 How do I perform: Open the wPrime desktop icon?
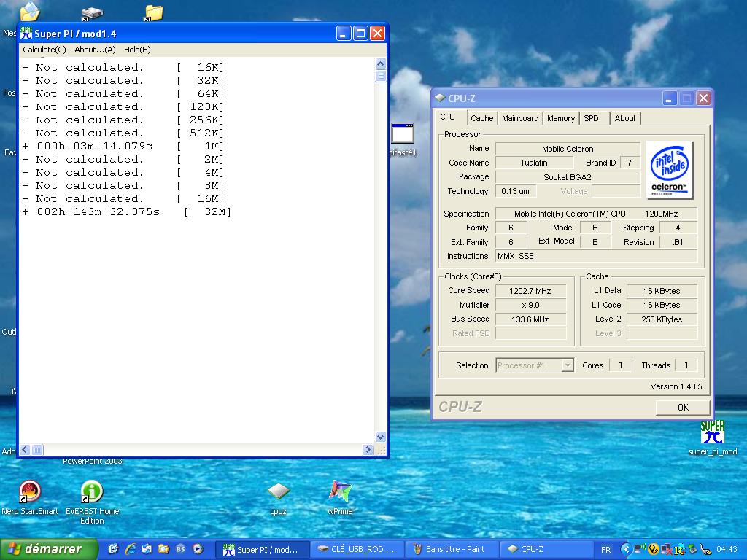[x=340, y=498]
